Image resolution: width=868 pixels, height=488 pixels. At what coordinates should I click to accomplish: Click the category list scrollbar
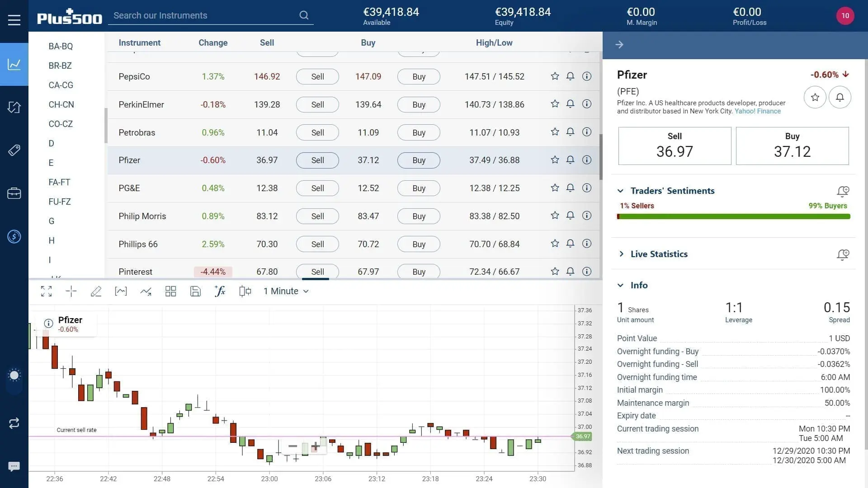pyautogui.click(x=106, y=126)
